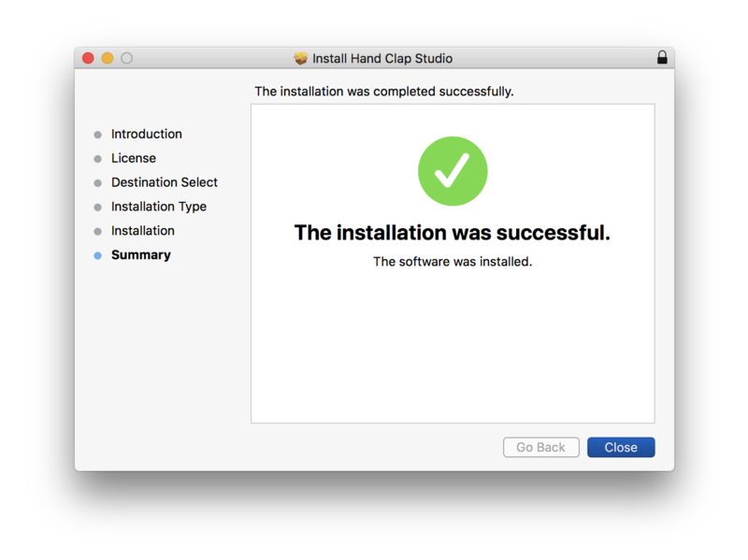Open the Destination Select step
Viewport: 748px width, 560px height.
[x=165, y=182]
